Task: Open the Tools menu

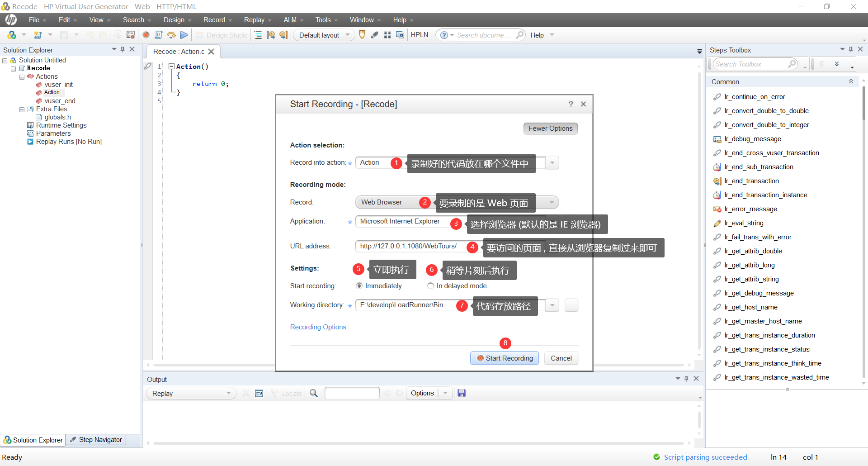Action: (326, 20)
